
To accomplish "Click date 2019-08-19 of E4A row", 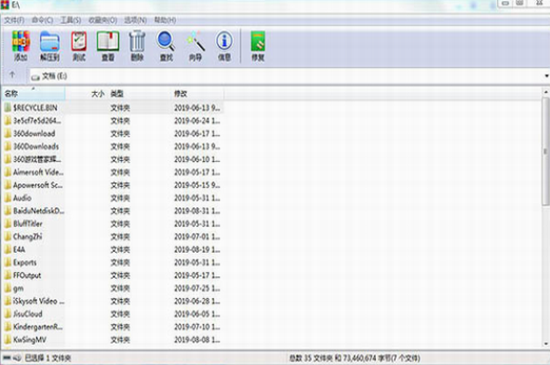I will [197, 249].
